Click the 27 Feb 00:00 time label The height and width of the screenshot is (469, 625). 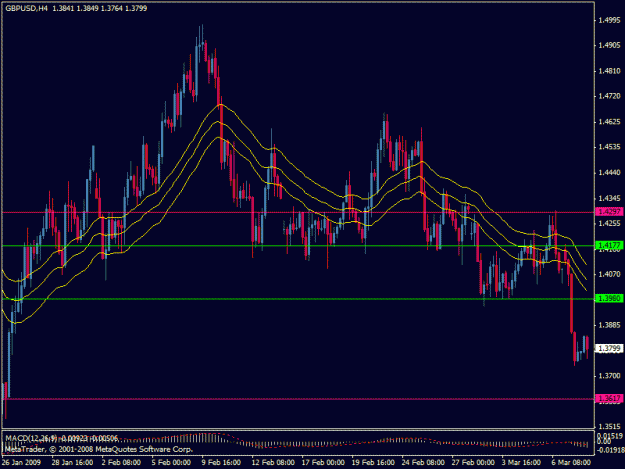473,463
